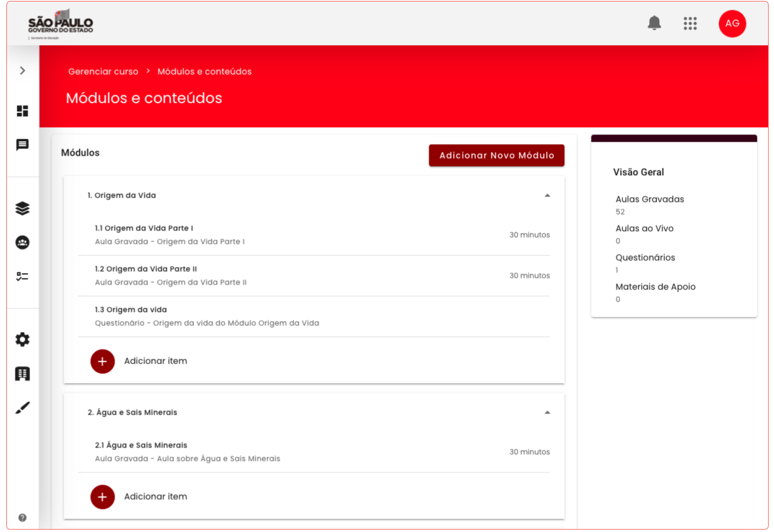Open the settings gear icon in the sidebar

[x=22, y=339]
